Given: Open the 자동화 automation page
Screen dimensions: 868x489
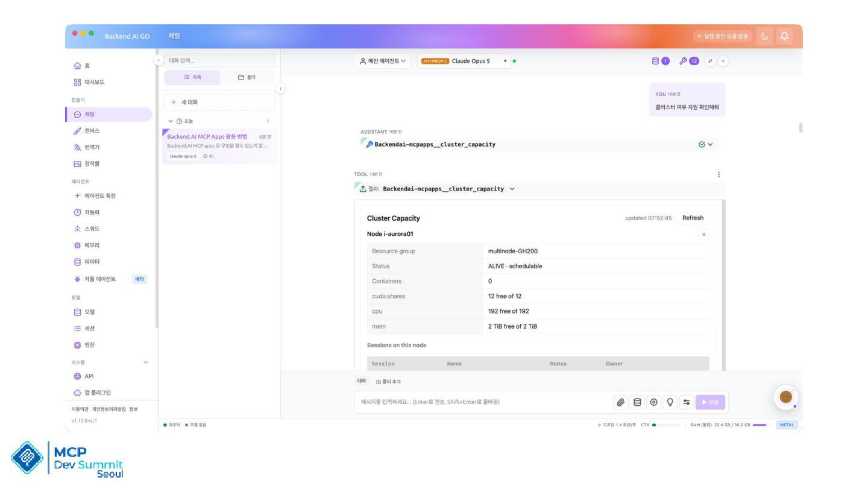Looking at the screenshot, I should pyautogui.click(x=108, y=212).
